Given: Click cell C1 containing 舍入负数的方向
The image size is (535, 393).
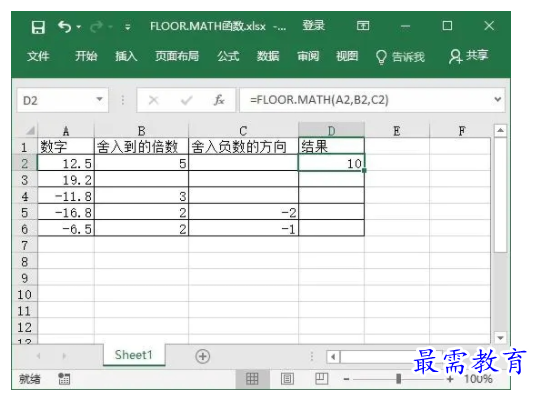Looking at the screenshot, I should click(x=243, y=147).
